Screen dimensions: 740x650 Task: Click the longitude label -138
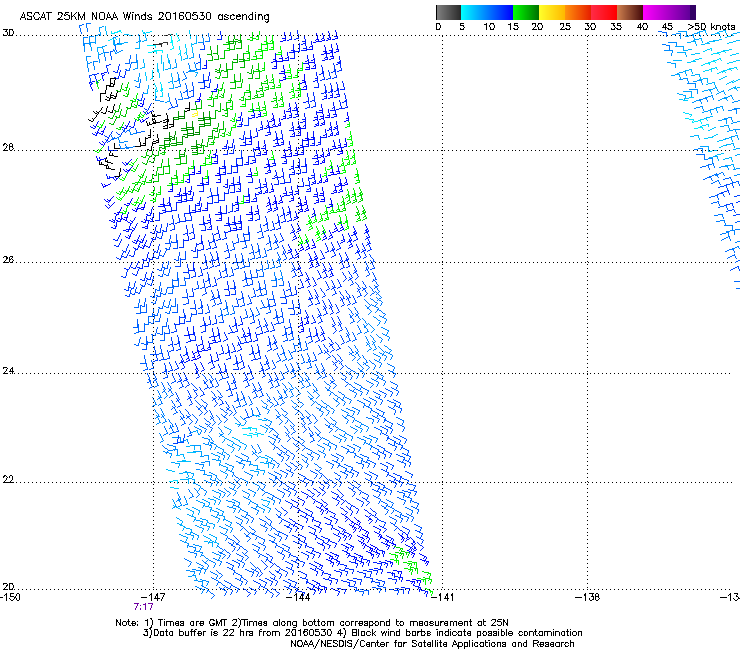tap(588, 597)
